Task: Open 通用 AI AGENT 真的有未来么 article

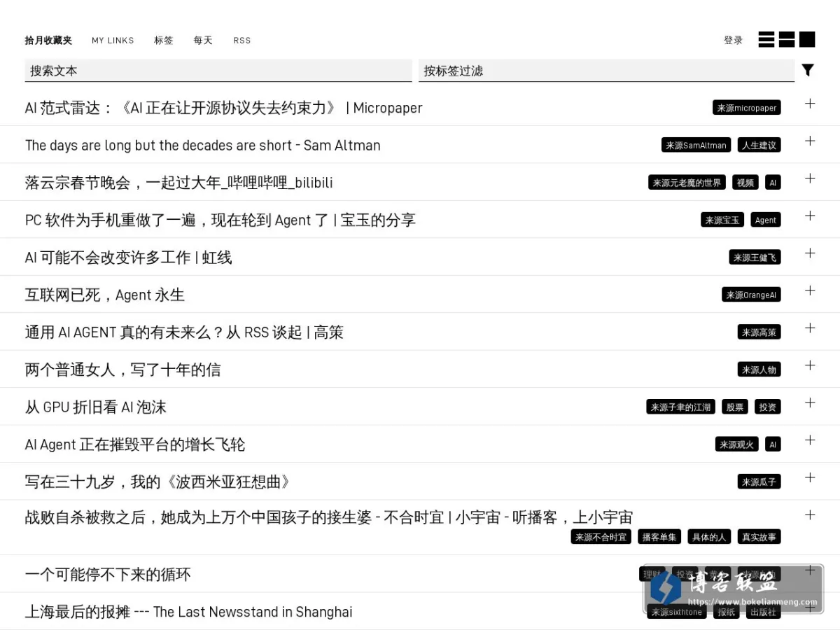Action: 185,332
